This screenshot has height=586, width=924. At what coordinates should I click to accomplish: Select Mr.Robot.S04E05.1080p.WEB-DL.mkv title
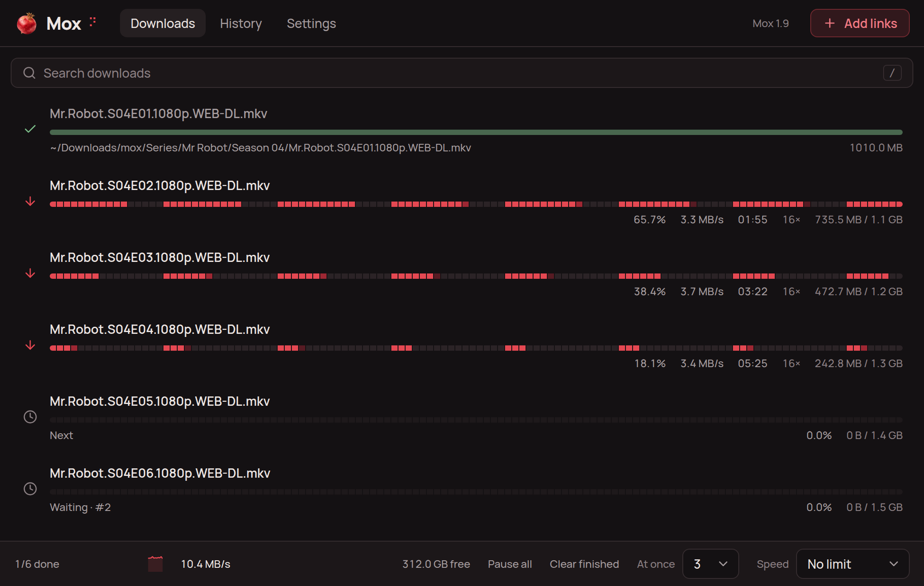click(x=160, y=401)
